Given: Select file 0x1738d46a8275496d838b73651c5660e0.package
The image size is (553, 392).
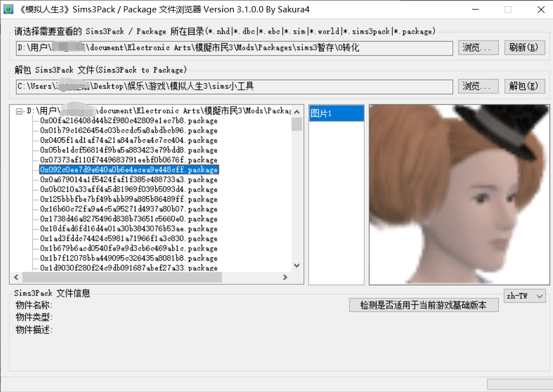Looking at the screenshot, I should [129, 219].
